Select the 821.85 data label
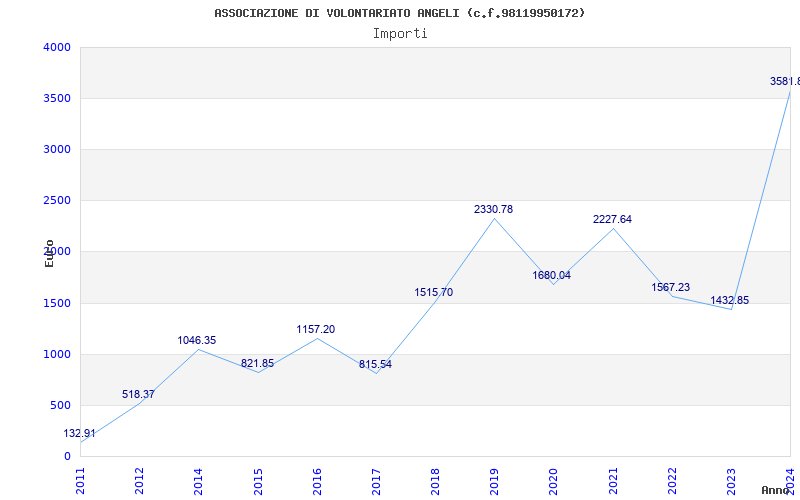Image resolution: width=800 pixels, height=500 pixels. click(258, 364)
